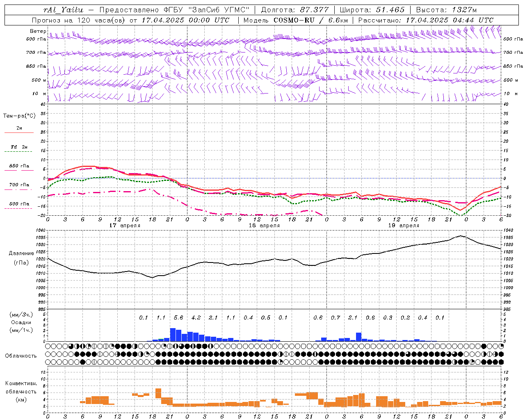Select the latitude value 51.465
This screenshot has width=525, height=420.
(390, 10)
